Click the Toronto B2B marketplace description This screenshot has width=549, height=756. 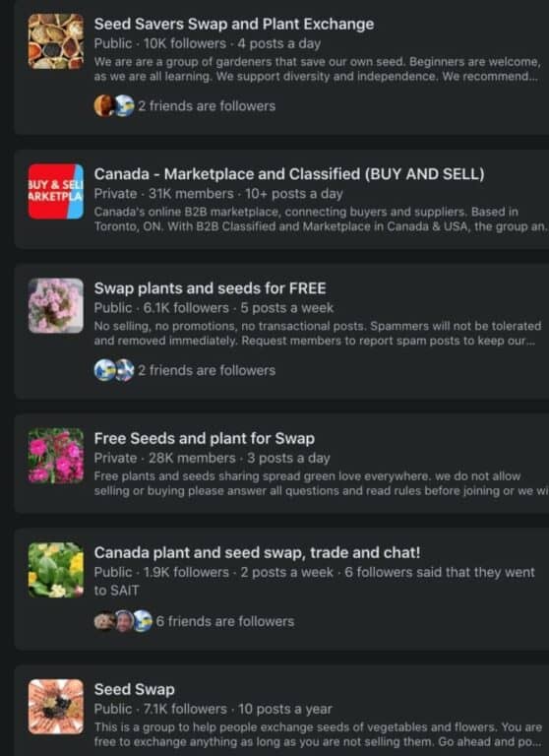coord(321,220)
